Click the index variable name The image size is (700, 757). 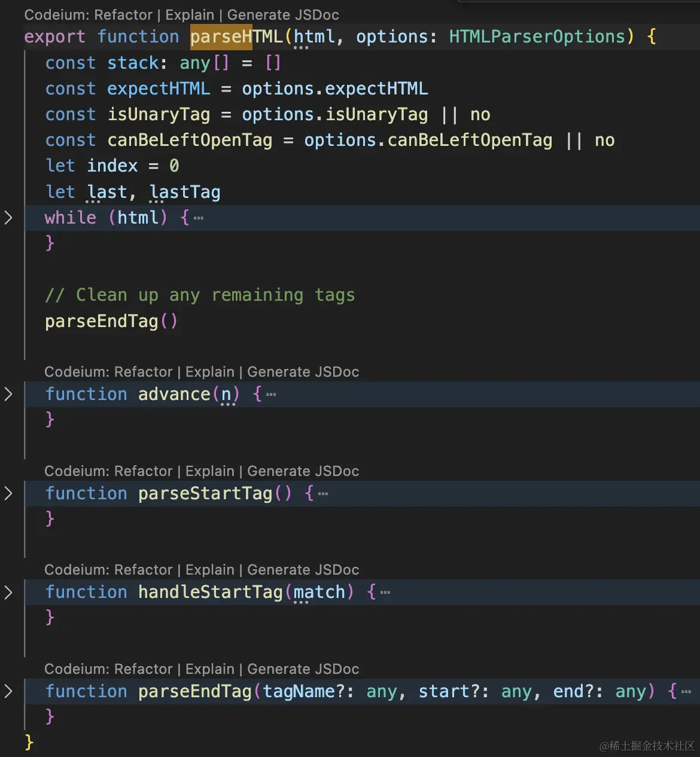pos(112,166)
